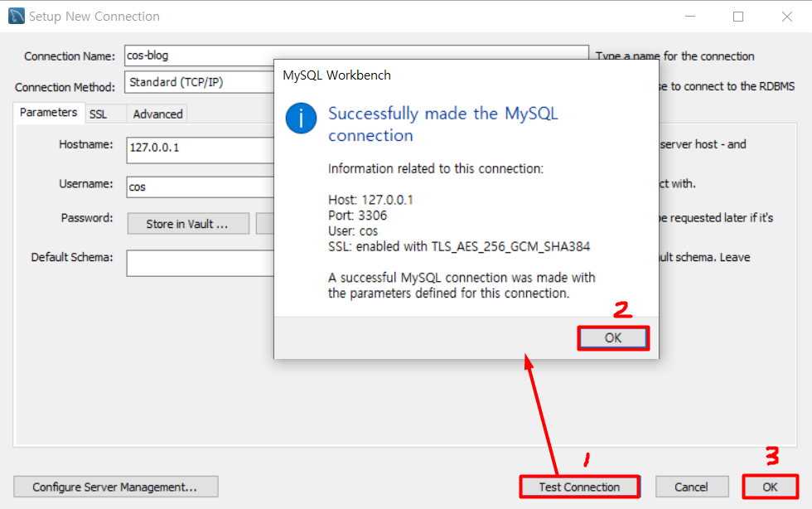Click 'Information related to this connection' text
This screenshot has width=812, height=509.
(436, 168)
